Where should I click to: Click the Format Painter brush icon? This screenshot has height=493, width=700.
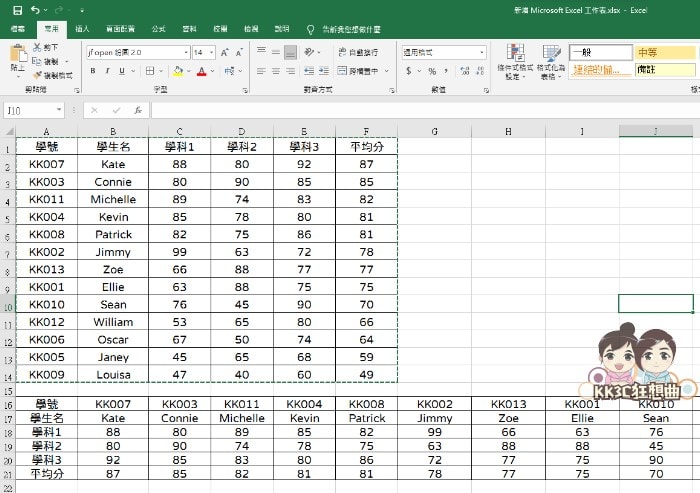coord(38,75)
